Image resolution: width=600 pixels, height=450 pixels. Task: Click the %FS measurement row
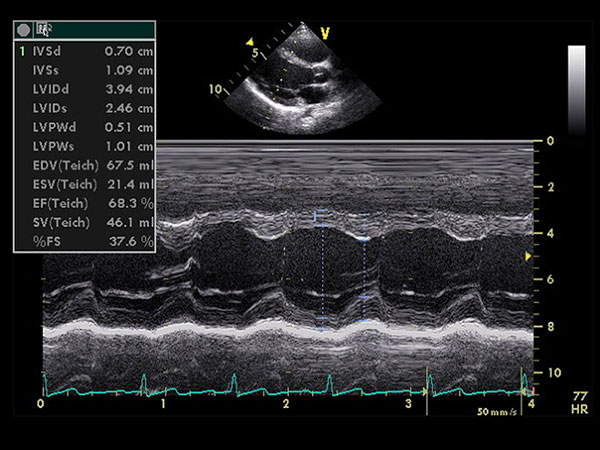pos(85,242)
